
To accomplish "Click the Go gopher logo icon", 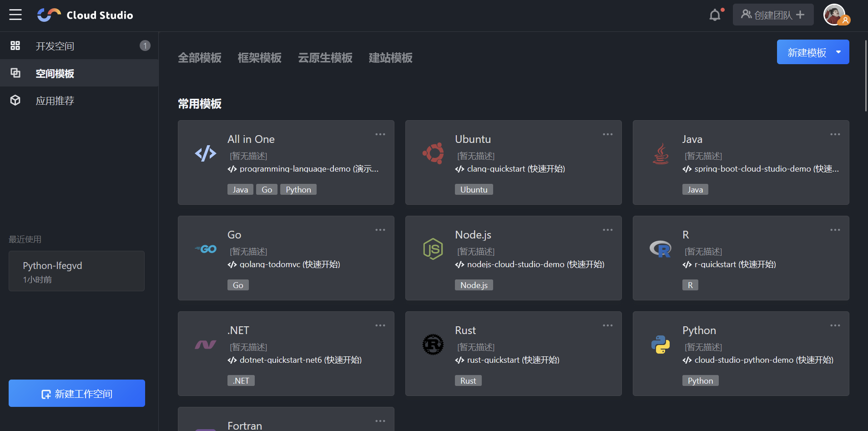I will pos(206,249).
